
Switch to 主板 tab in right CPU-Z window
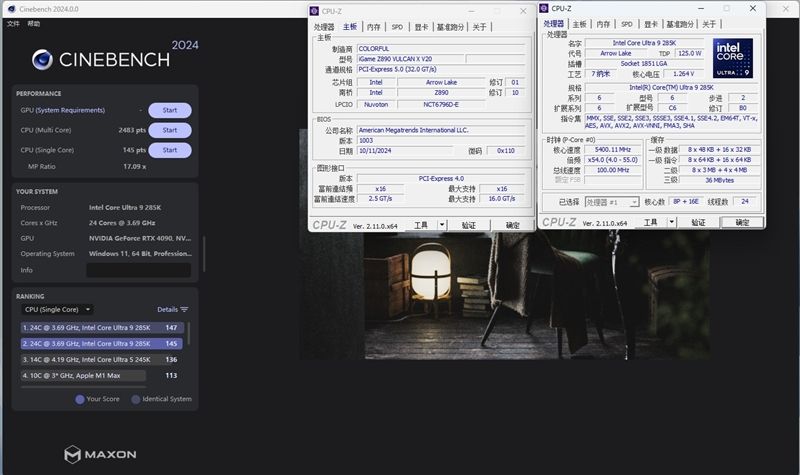580,24
